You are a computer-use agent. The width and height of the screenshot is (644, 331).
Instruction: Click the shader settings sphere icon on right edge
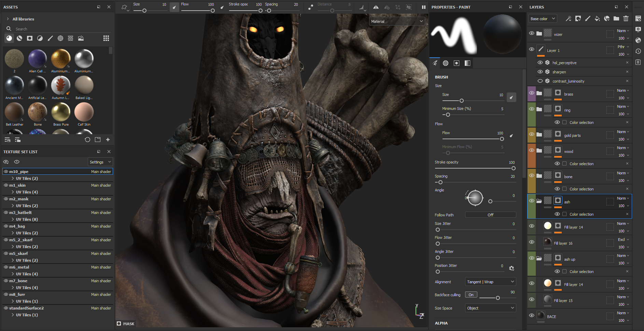638,40
